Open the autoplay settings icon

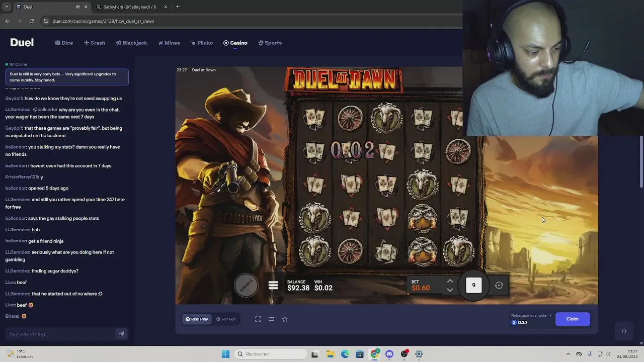point(499,285)
